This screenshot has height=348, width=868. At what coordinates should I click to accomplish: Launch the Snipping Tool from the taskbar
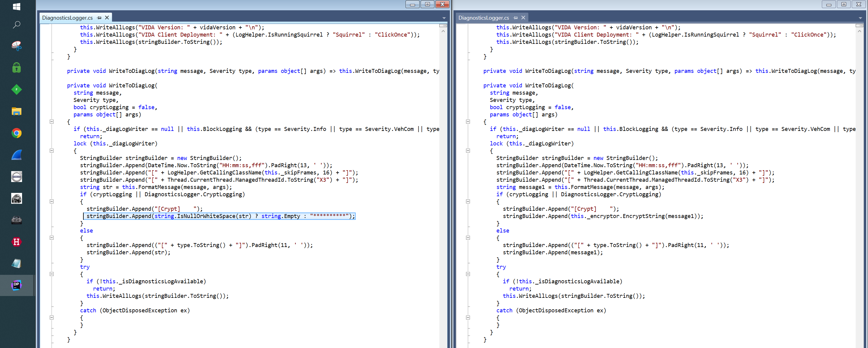pos(16,46)
